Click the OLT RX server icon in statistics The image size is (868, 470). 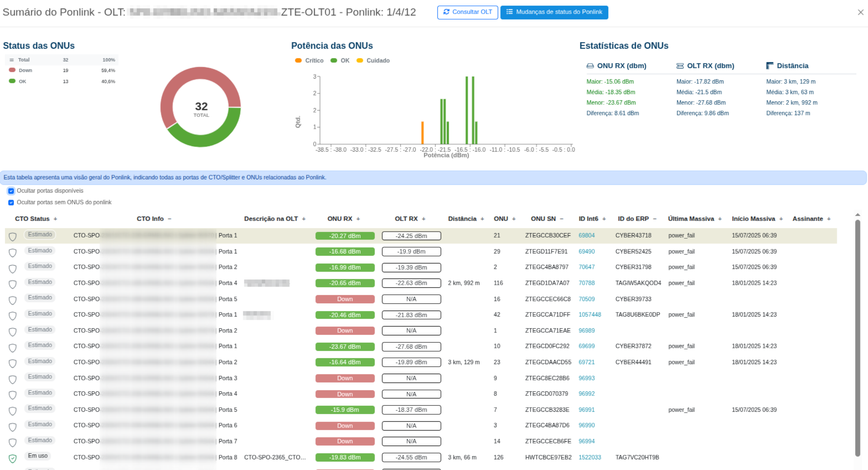(x=679, y=66)
